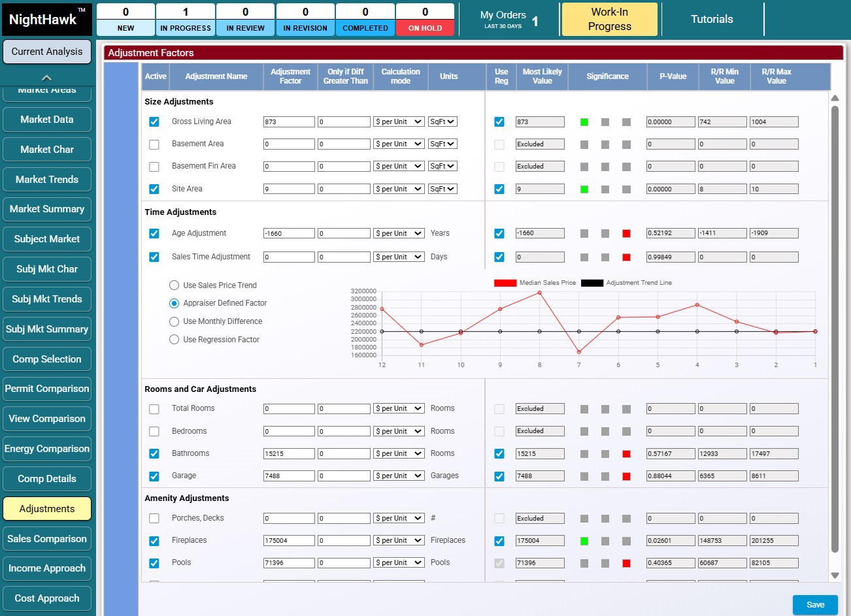
Task: Click green significance square for Gross Living Area
Action: tap(584, 122)
